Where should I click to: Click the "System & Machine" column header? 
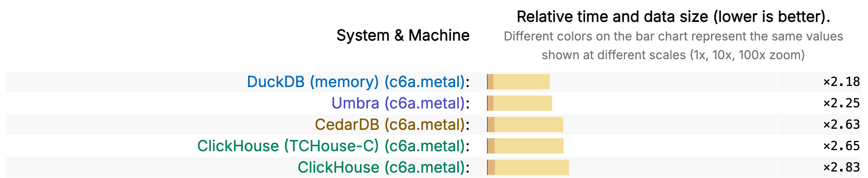(x=403, y=36)
